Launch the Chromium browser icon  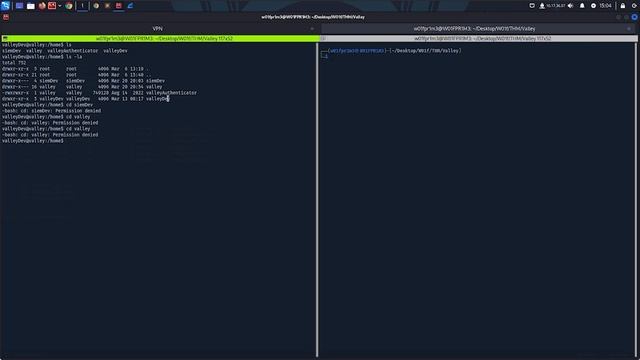pyautogui.click(x=69, y=6)
